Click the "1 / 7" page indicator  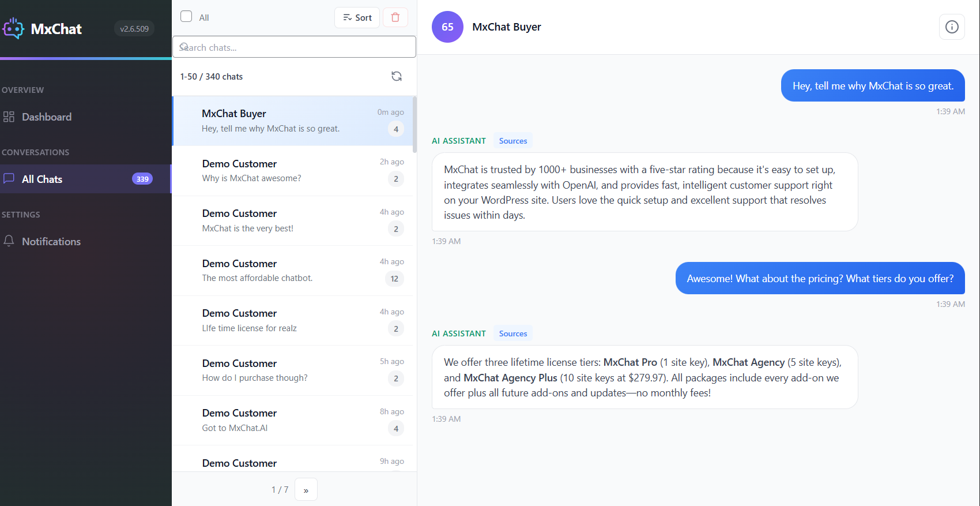click(x=280, y=489)
